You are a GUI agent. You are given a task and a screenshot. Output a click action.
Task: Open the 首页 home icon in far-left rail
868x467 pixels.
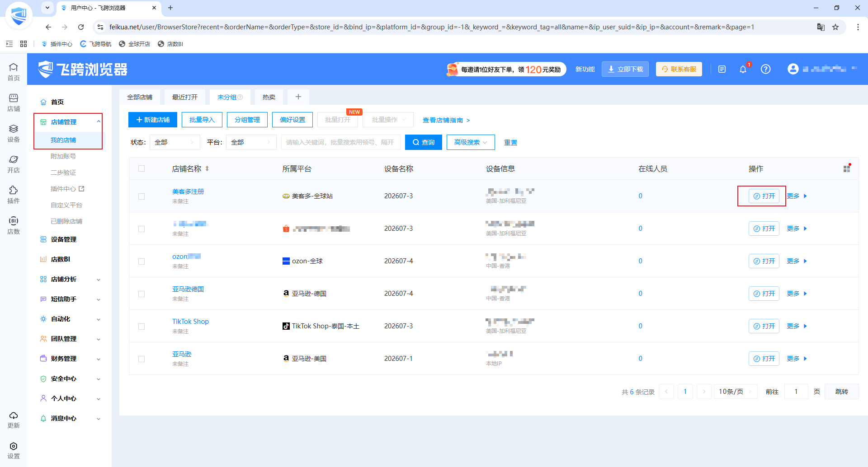point(14,72)
